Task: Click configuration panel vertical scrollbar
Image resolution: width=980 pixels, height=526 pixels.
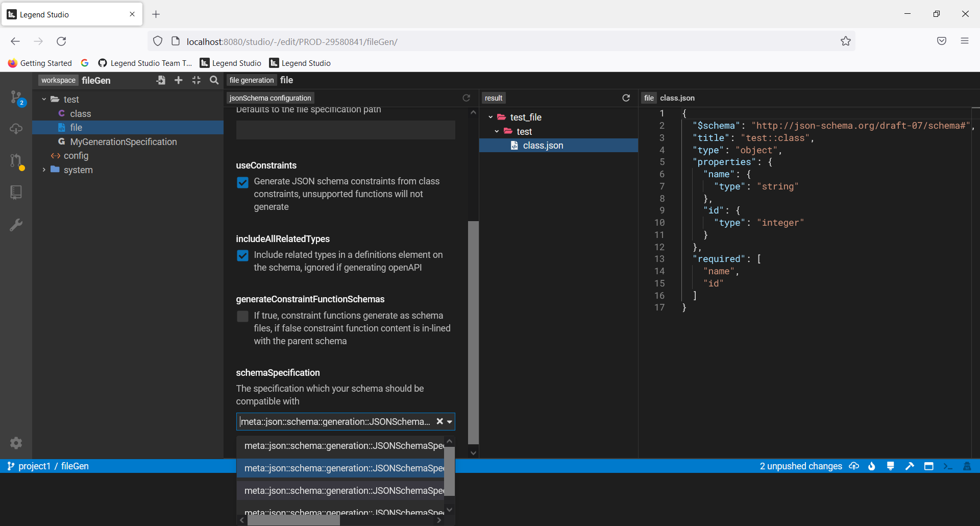Action: point(474,332)
